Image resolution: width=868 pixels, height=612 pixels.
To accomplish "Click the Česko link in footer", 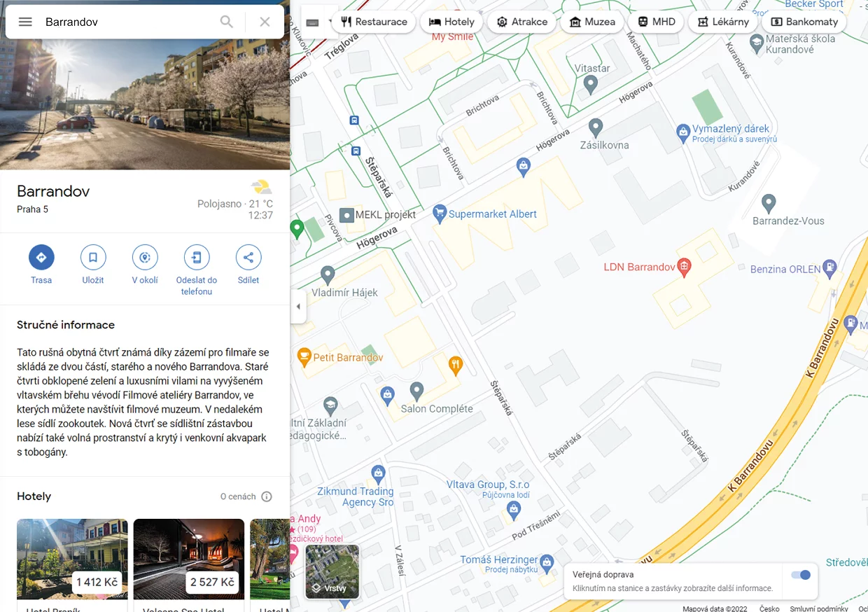I will (769, 608).
